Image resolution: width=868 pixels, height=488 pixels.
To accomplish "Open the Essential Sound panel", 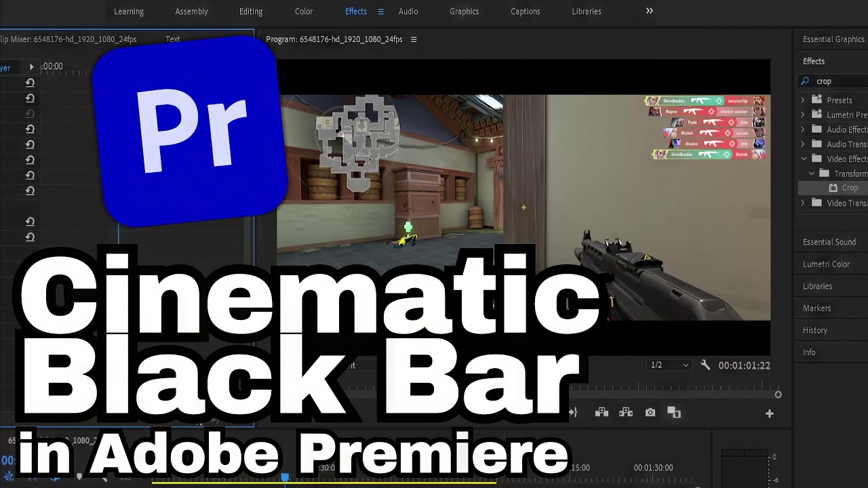I will (x=829, y=242).
